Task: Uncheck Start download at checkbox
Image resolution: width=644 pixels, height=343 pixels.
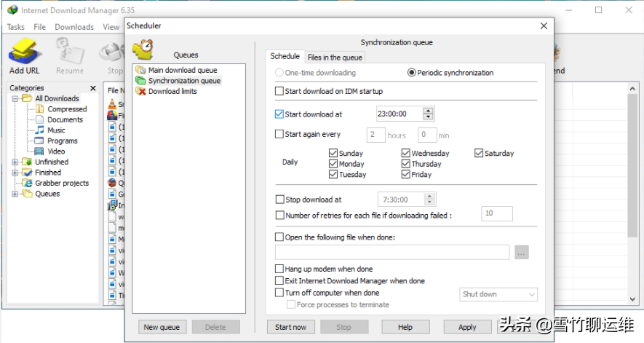Action: pyautogui.click(x=279, y=114)
